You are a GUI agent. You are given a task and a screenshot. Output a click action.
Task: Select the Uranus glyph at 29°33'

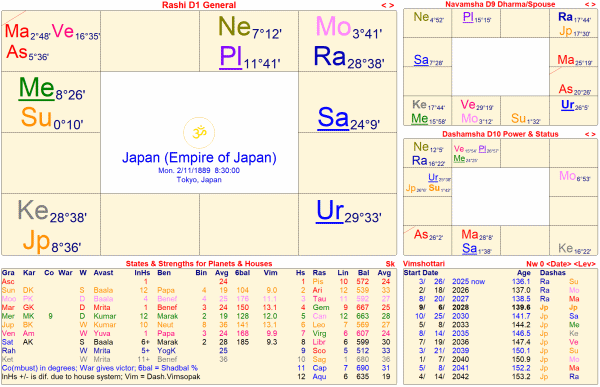[x=330, y=211]
